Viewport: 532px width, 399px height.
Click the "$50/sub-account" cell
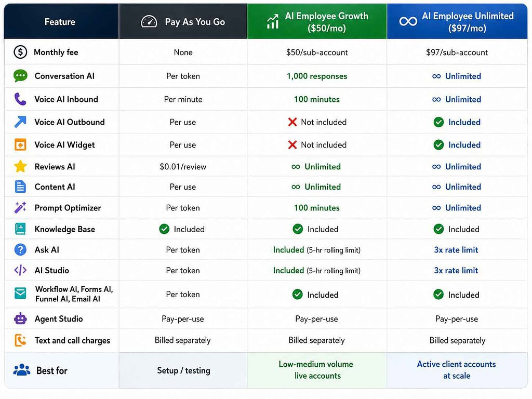pos(317,52)
